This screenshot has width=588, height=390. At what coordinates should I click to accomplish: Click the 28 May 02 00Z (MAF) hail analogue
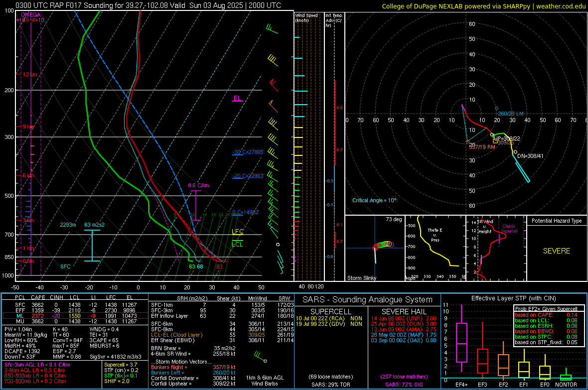point(404,335)
